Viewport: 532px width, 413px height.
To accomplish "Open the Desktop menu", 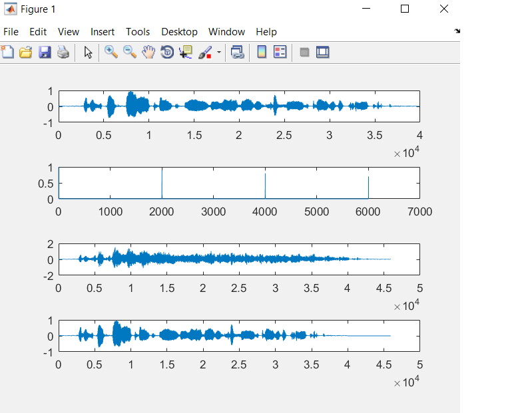I will coord(179,32).
